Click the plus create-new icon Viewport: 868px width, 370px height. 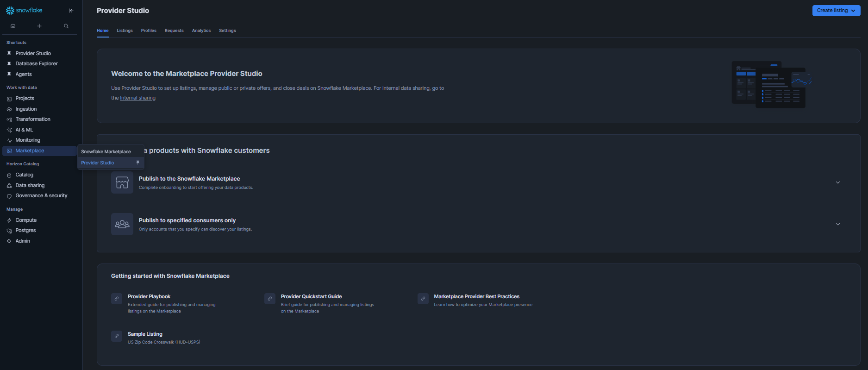point(39,26)
